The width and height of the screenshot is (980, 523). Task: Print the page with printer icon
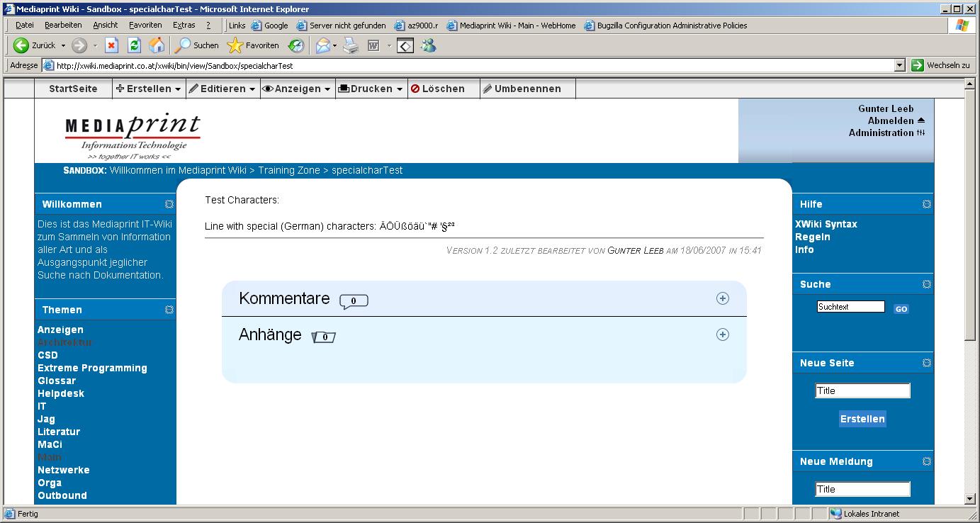pos(351,45)
